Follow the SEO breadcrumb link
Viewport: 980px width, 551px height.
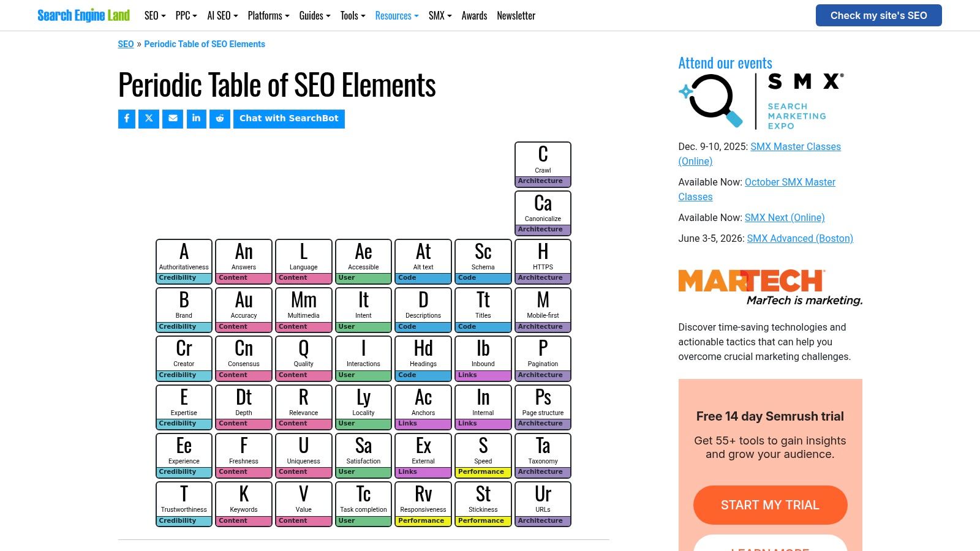(126, 43)
